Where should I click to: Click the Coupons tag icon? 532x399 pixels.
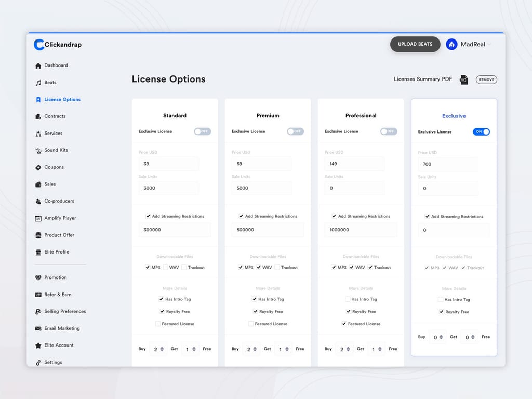point(38,168)
